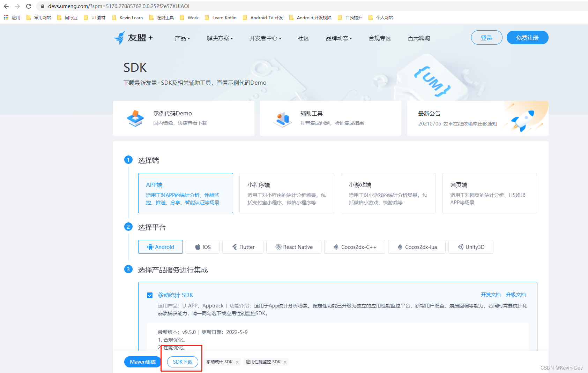Open the 开发文档 link
Image resolution: width=588 pixels, height=373 pixels.
pyautogui.click(x=491, y=295)
